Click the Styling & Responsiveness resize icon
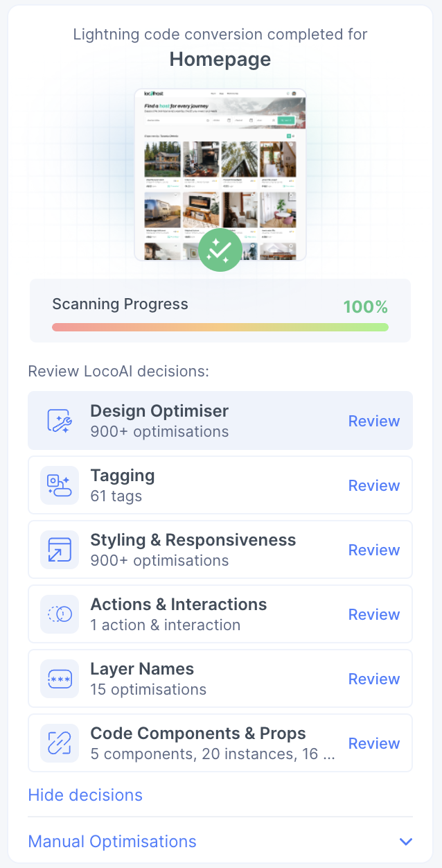This screenshot has width=442, height=868. (59, 549)
